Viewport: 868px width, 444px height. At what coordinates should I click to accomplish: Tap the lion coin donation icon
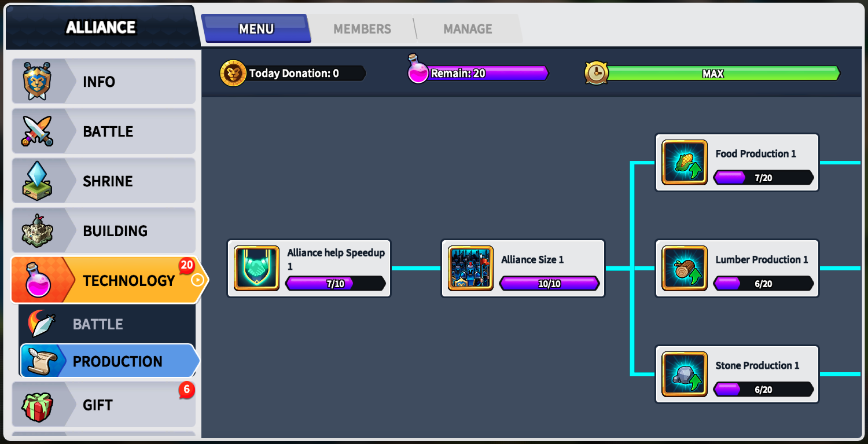click(x=233, y=74)
